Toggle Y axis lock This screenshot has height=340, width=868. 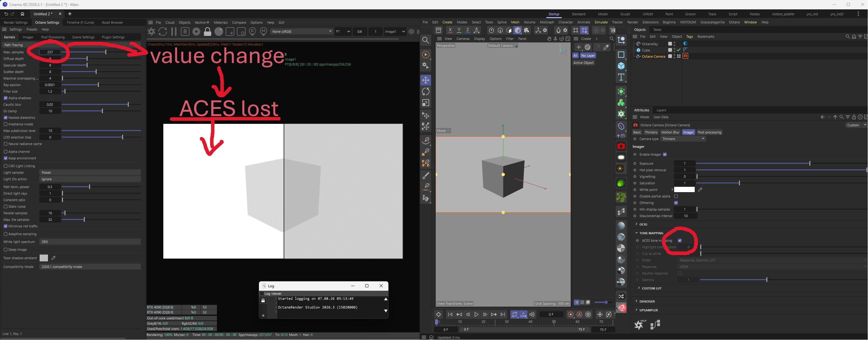pyautogui.click(x=459, y=30)
